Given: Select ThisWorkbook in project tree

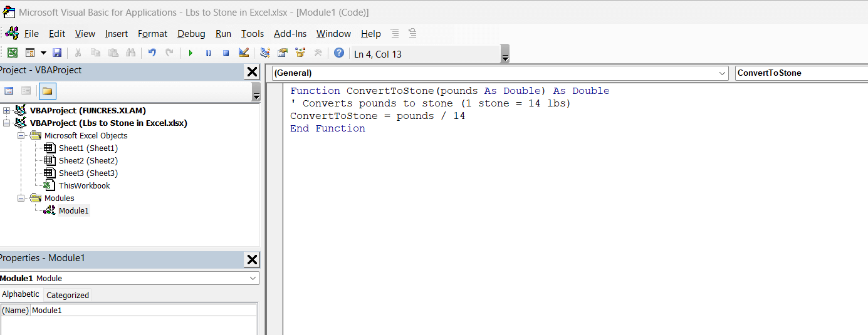Looking at the screenshot, I should coord(84,186).
